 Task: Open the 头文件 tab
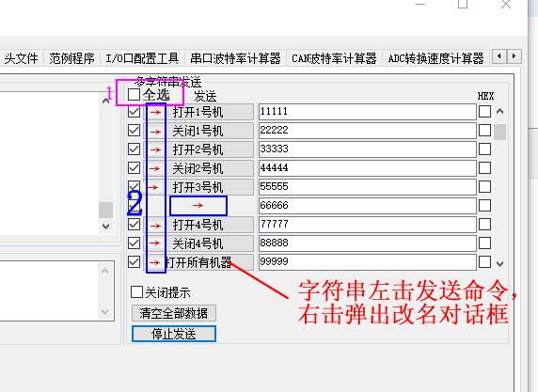22,58
